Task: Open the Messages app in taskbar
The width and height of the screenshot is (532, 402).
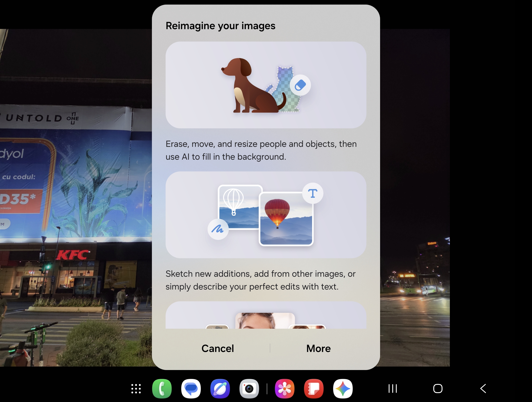Action: pos(191,389)
